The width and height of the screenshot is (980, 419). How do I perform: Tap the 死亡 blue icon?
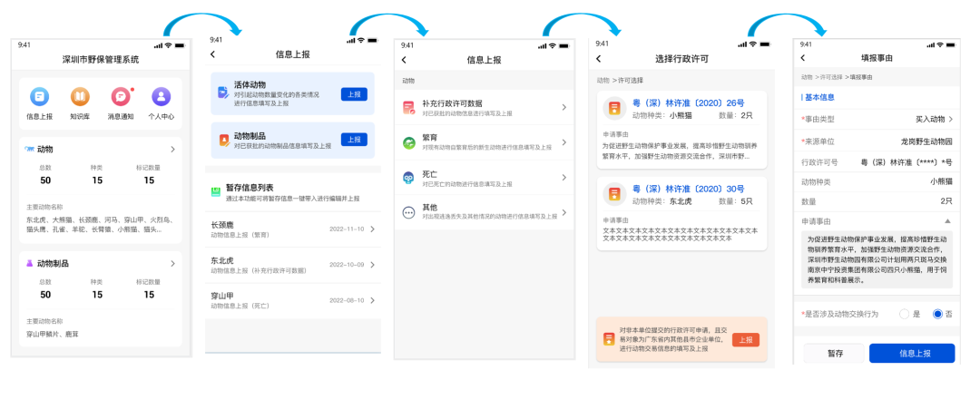point(408,177)
